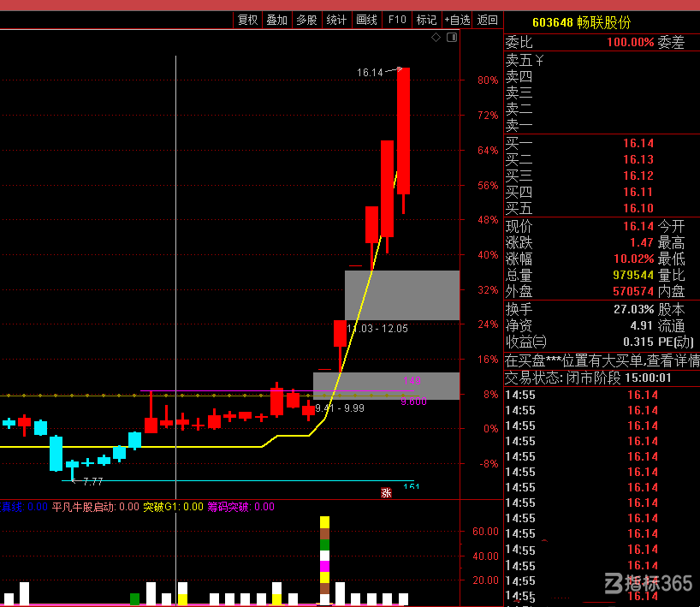Click stock title 603648 畅联股份
Screen dimensions: 700x607
[581, 22]
